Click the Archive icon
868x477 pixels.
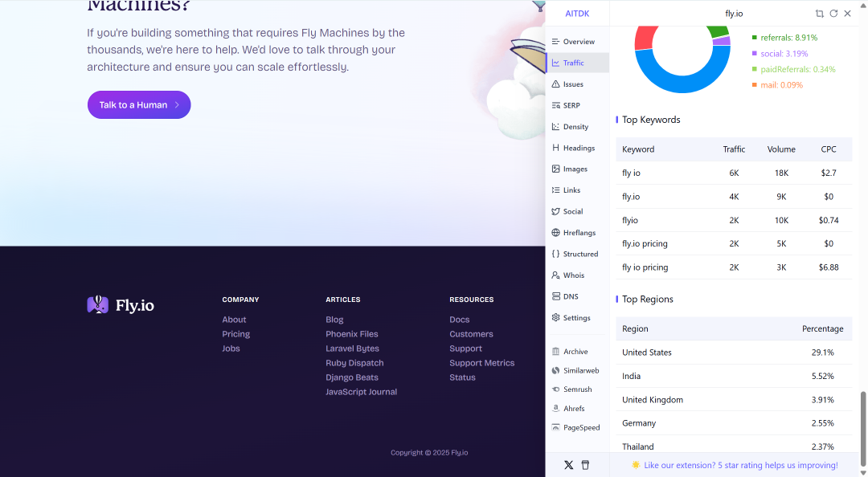[x=556, y=352]
